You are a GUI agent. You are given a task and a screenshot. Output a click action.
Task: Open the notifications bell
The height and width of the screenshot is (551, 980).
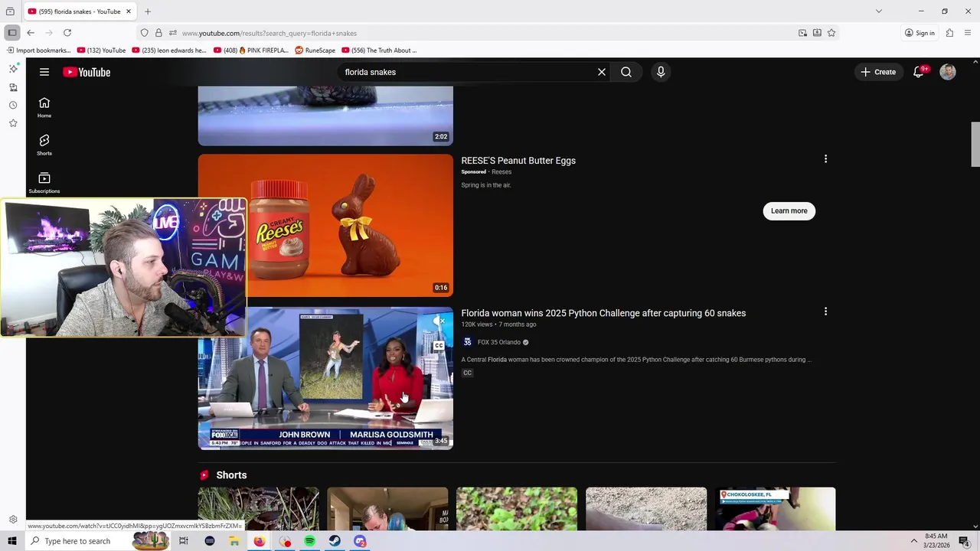point(919,72)
